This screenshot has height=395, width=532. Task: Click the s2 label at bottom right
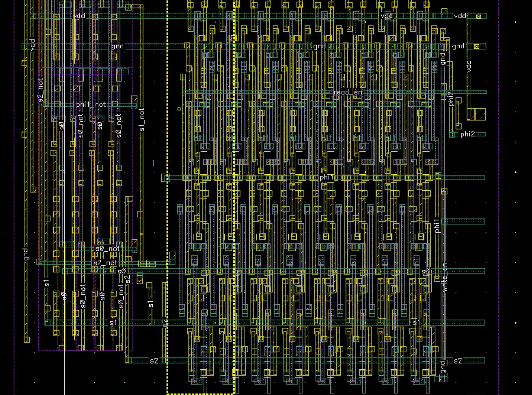[458, 361]
